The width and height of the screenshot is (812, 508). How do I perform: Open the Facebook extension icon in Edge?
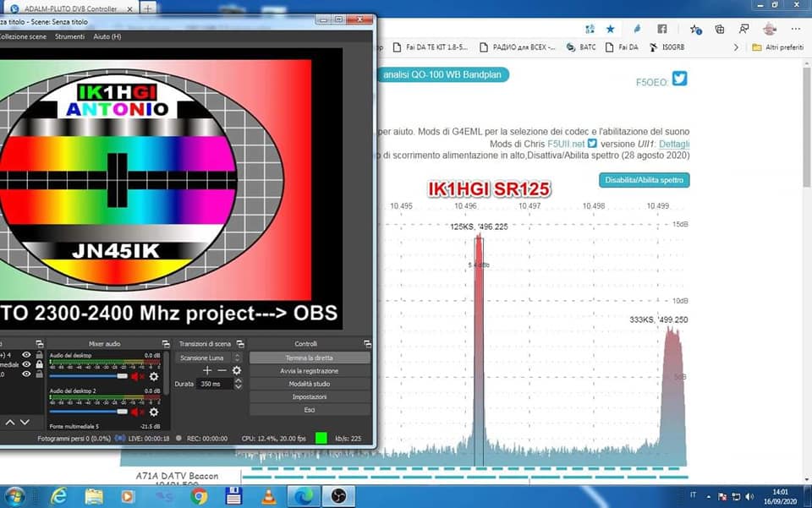click(662, 29)
